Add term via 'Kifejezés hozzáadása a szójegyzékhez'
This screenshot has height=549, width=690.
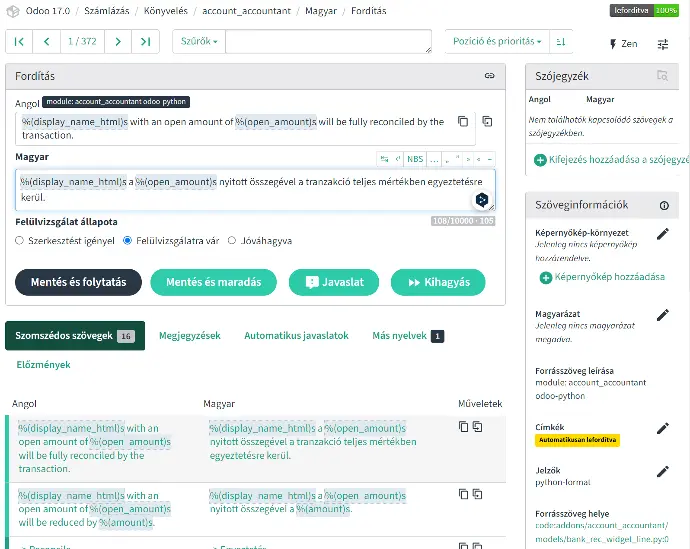click(612, 160)
